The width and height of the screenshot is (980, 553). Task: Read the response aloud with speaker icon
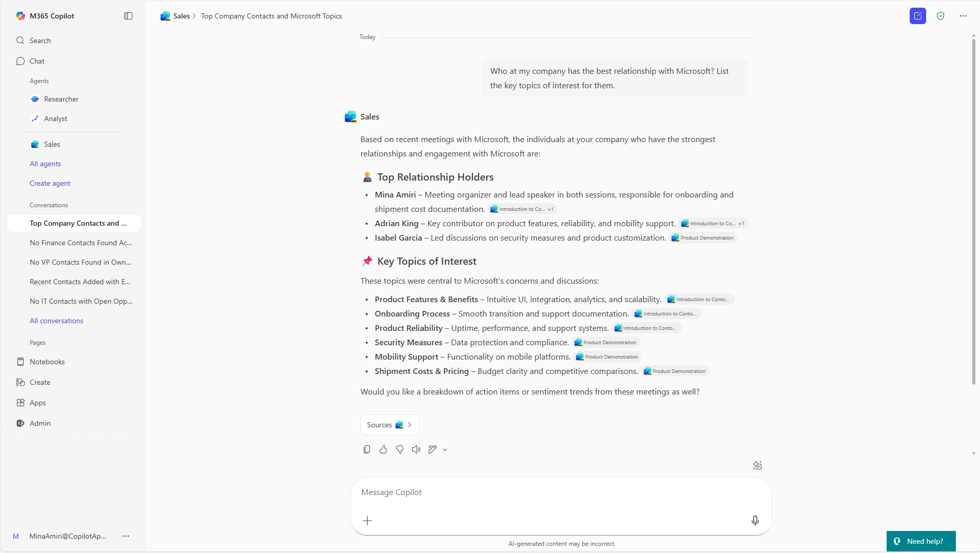(x=416, y=449)
